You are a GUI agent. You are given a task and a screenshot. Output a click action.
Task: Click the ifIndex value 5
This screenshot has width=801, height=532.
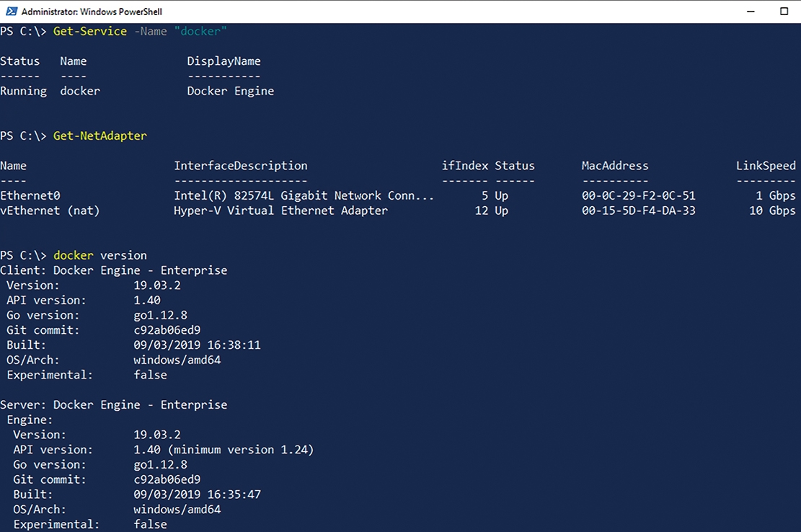(x=484, y=195)
